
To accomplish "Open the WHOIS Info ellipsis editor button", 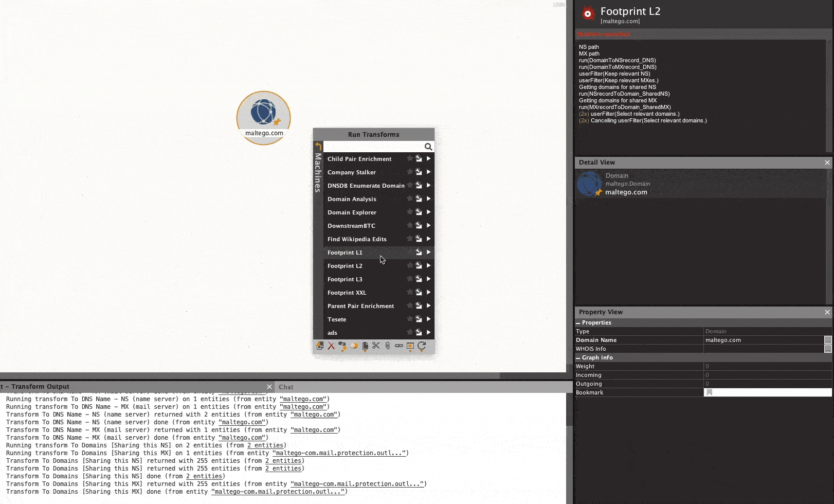I will (x=828, y=349).
